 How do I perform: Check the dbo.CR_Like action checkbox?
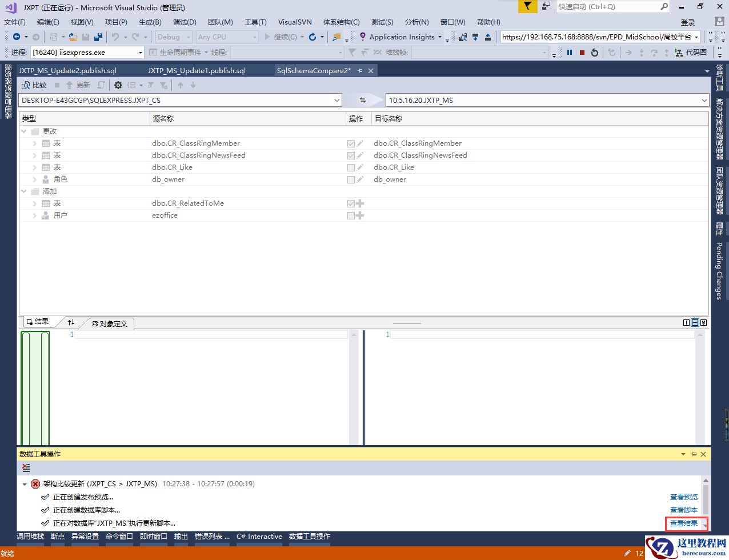(351, 167)
